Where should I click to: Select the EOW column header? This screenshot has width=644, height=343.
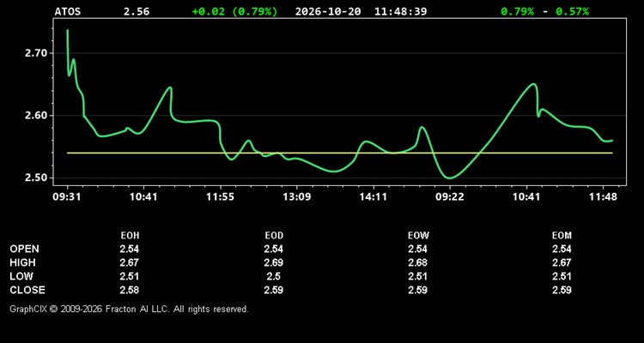coord(418,236)
